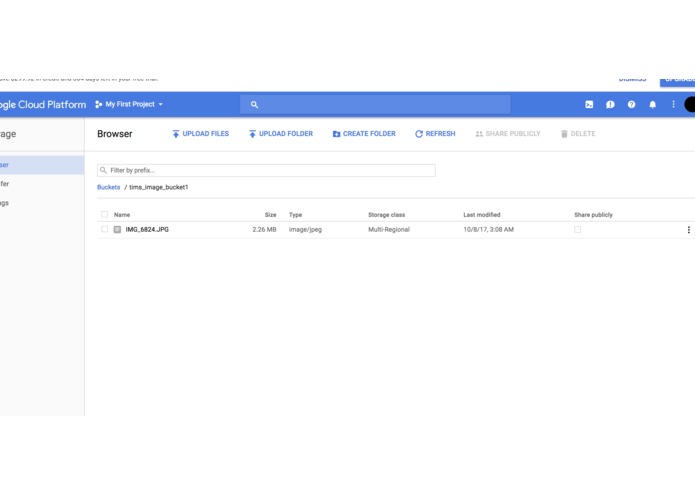
Task: Click the search magnifier icon in header
Action: pyautogui.click(x=254, y=105)
